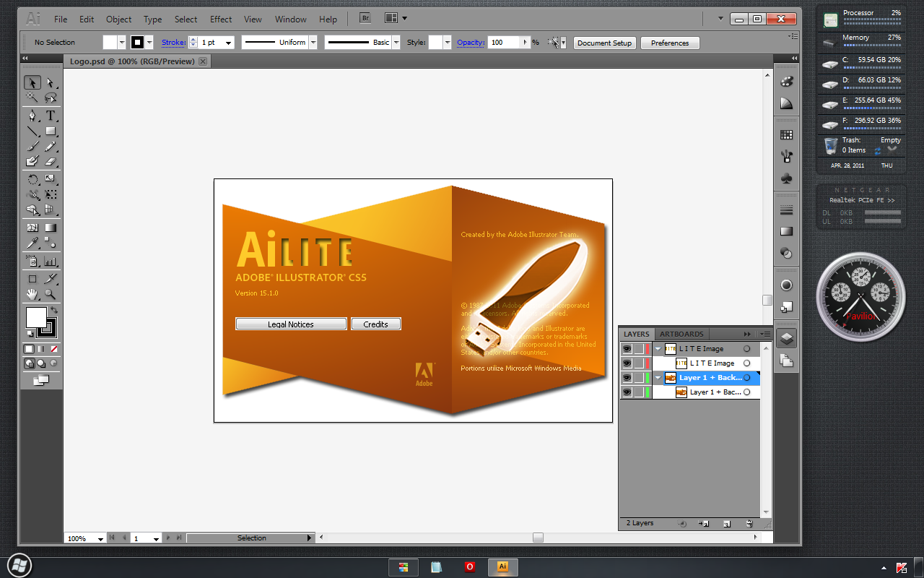924x578 pixels.
Task: Open the Basic brush definition dropdown
Action: click(x=396, y=43)
